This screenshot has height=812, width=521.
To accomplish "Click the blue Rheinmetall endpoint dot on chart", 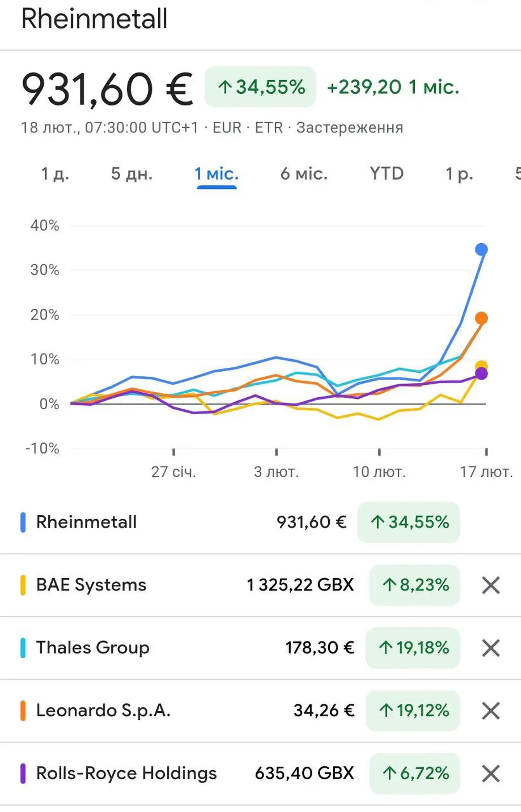I will click(x=481, y=249).
